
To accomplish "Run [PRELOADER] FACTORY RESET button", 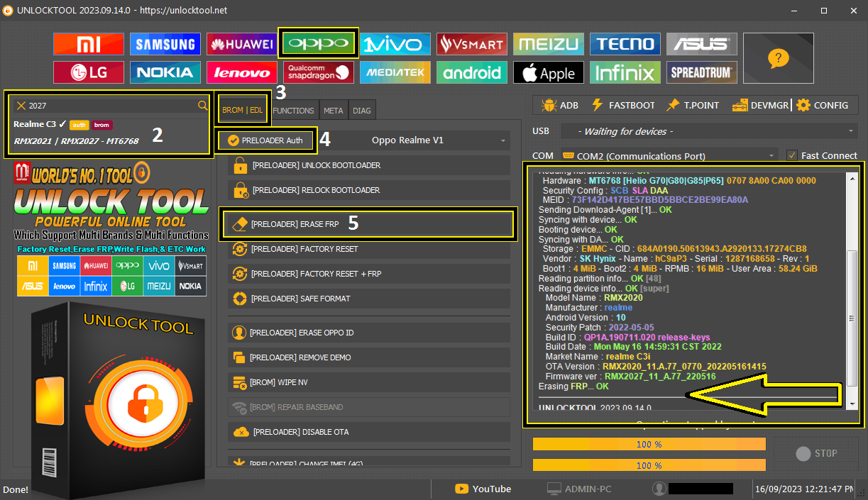I will (x=369, y=249).
